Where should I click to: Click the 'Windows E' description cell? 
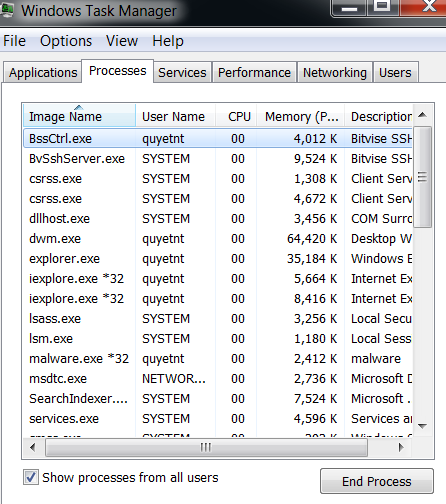(381, 259)
